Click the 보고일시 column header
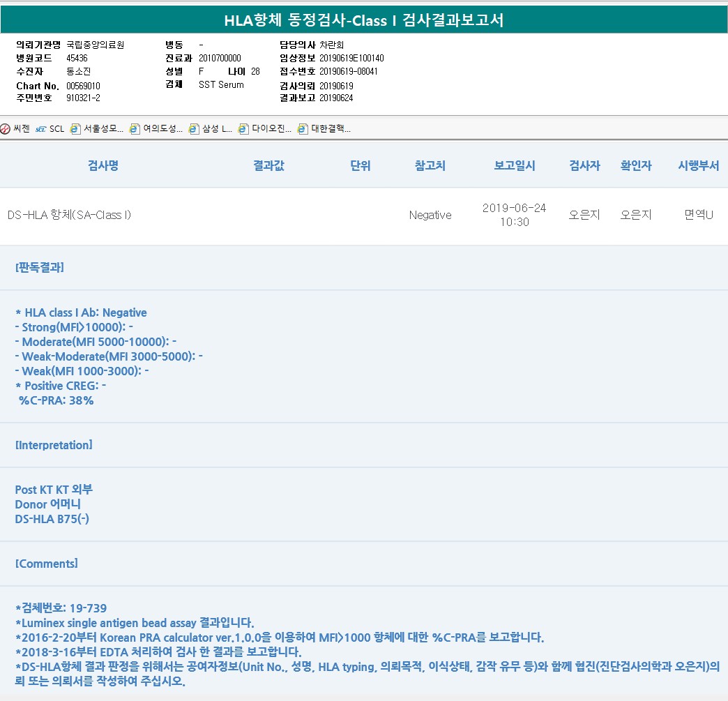Image resolution: width=728 pixels, height=701 pixels. click(x=515, y=166)
